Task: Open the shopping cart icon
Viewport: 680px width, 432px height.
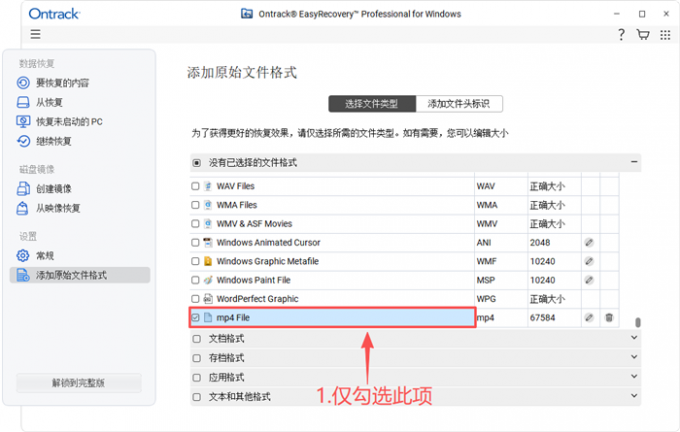Action: [643, 34]
